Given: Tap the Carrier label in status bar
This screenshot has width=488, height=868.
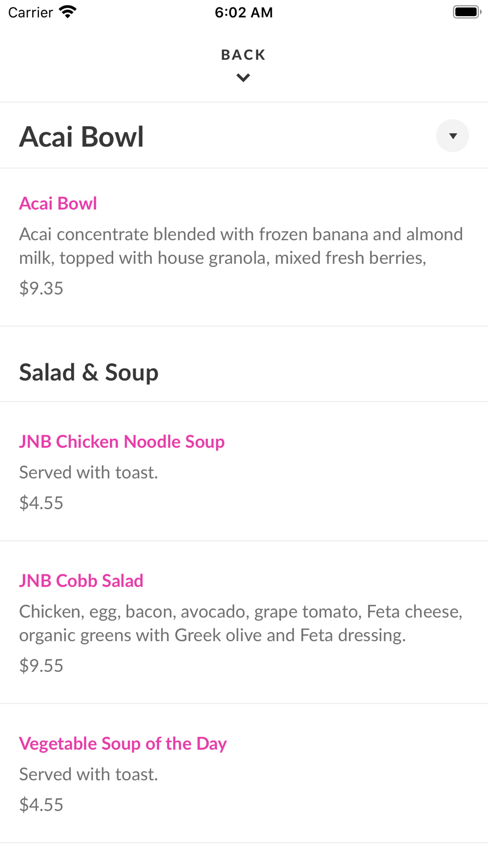Looking at the screenshot, I should coord(30,12).
